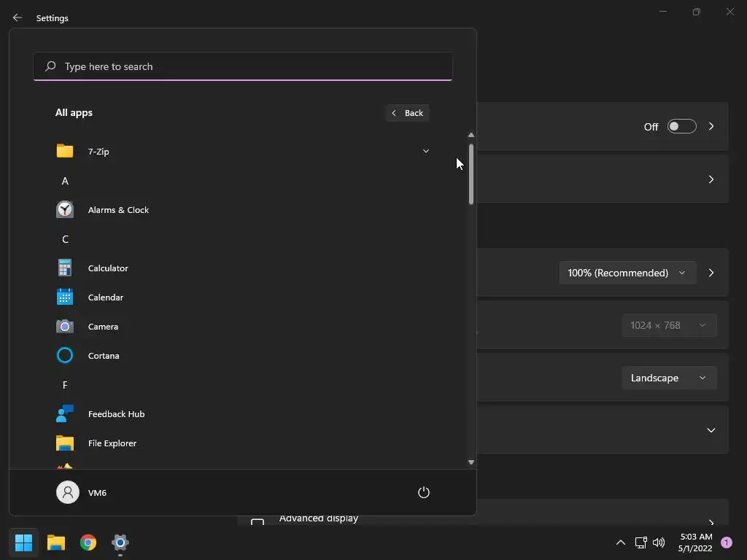Launch the File Explorer icon in All apps

(65, 443)
